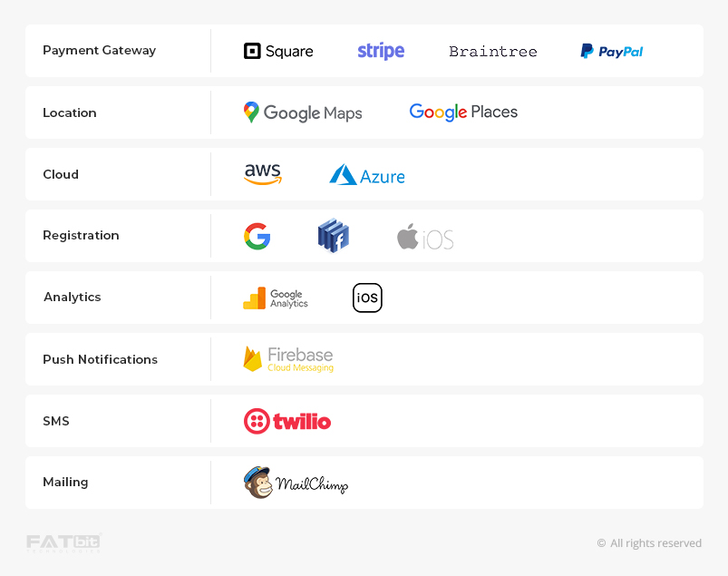Click the AWS cloud logo
Screen dimensions: 728x576
(263, 174)
